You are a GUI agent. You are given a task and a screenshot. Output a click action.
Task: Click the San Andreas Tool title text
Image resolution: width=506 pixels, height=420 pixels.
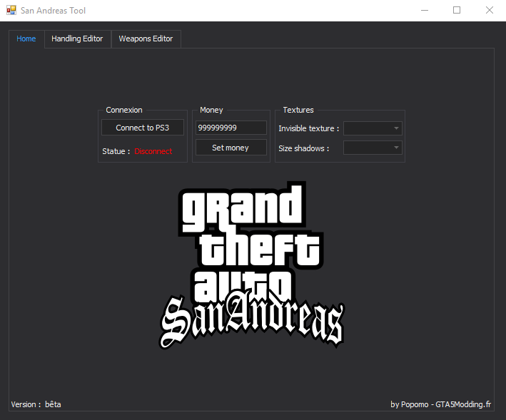(54, 11)
